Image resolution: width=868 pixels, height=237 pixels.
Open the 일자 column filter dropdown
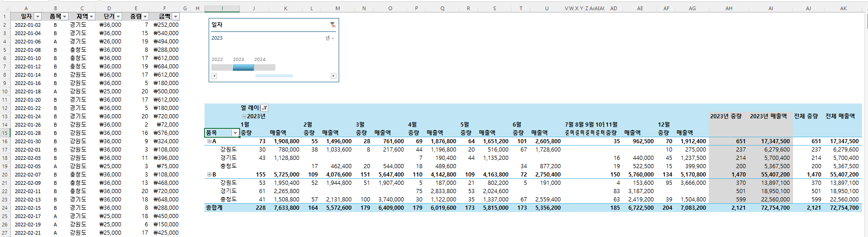coord(38,17)
